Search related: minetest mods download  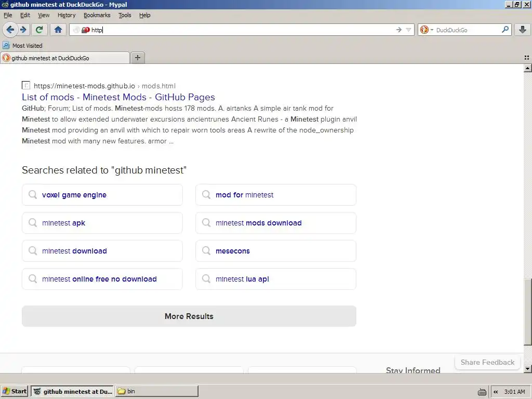pos(276,223)
